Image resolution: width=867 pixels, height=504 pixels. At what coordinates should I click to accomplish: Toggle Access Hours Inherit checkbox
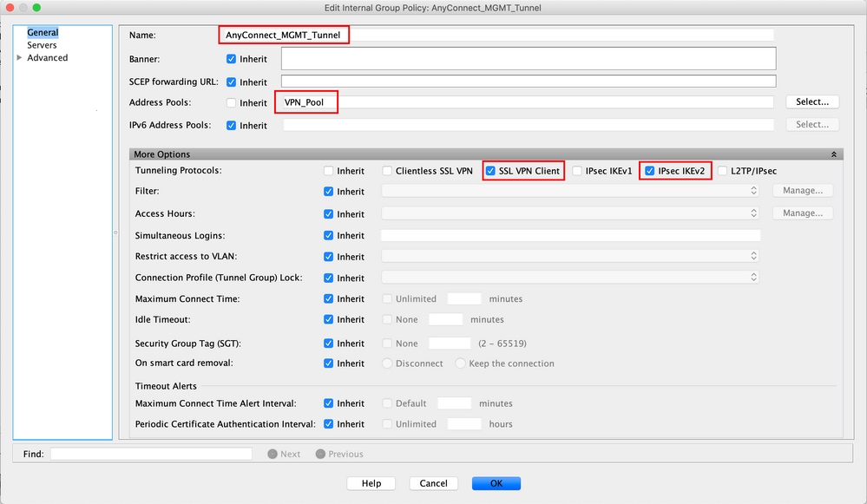click(x=328, y=214)
